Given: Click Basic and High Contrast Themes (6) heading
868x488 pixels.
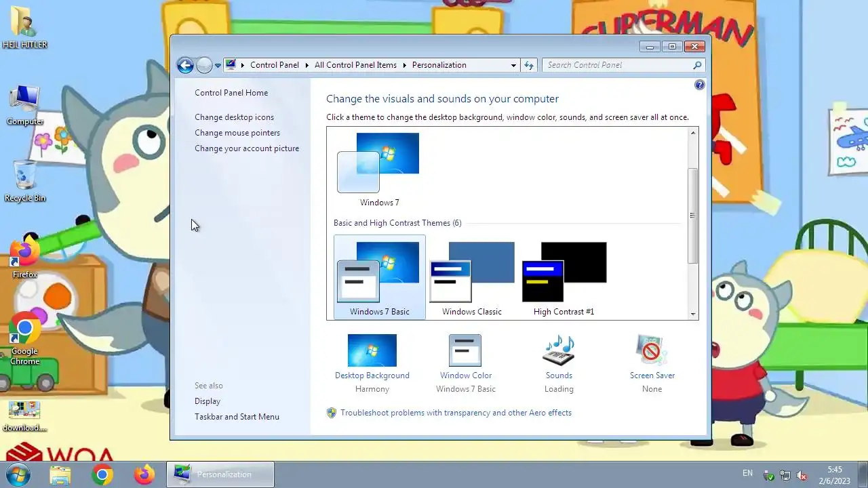Looking at the screenshot, I should pos(397,223).
